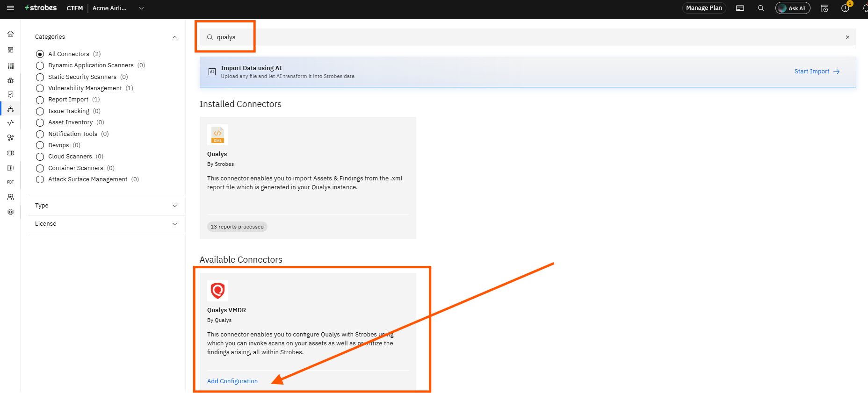Open the alert icon with badge 1
The image size is (868, 393).
(845, 8)
